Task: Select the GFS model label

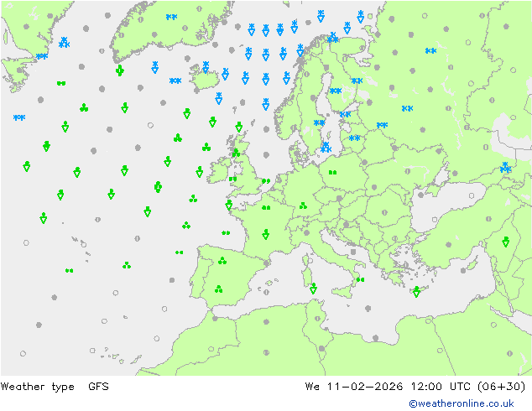Action: tap(98, 386)
